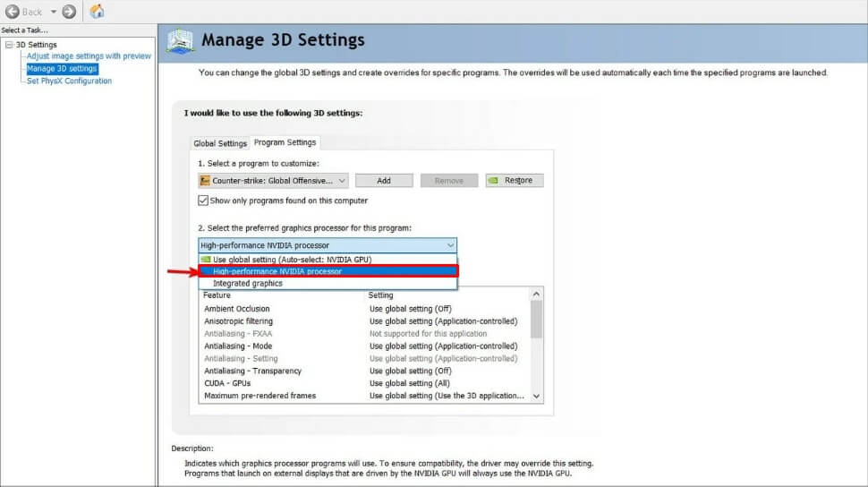The height and width of the screenshot is (487, 868).
Task: Select Manage 3D settings in tree
Action: point(62,69)
